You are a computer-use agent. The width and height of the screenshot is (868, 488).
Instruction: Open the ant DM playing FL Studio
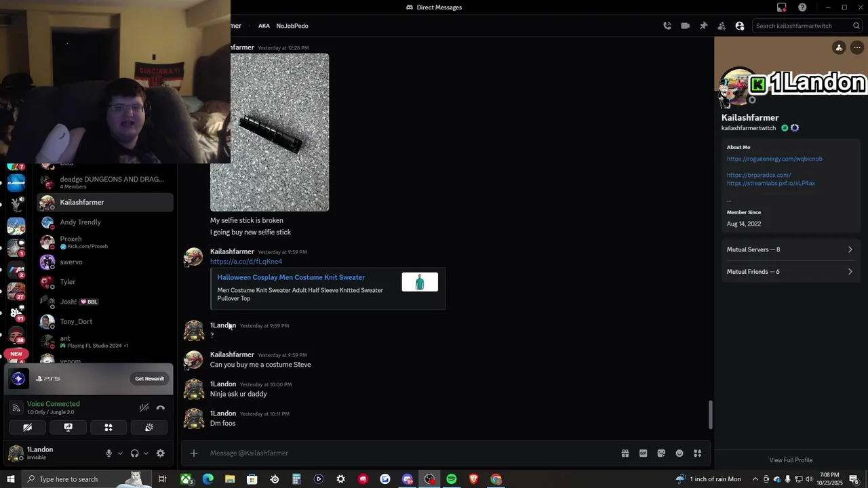coord(105,342)
